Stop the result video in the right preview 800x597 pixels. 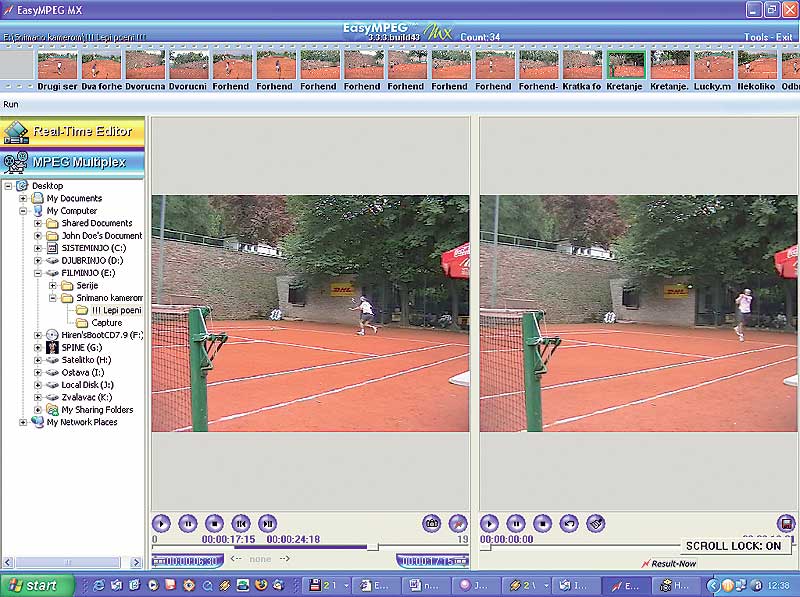pyautogui.click(x=542, y=524)
